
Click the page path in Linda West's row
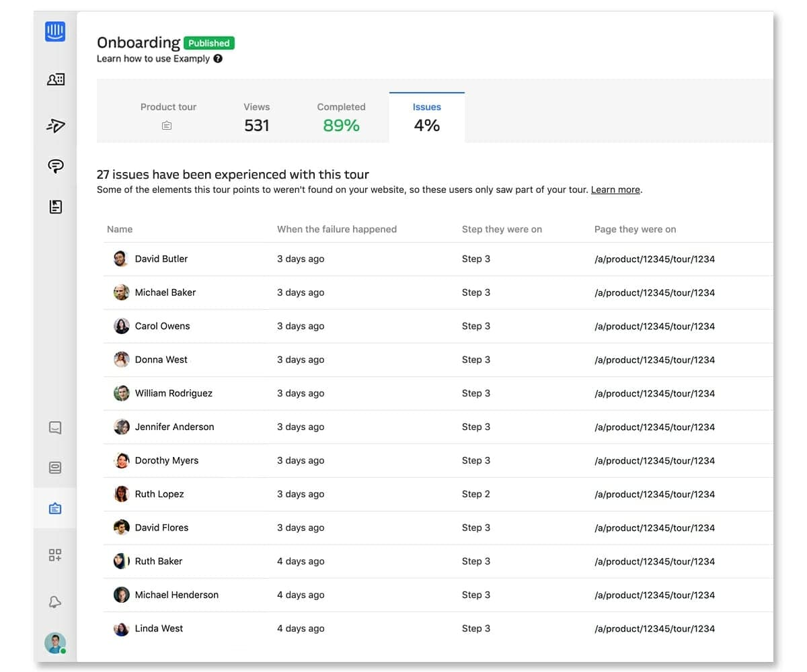click(x=654, y=628)
